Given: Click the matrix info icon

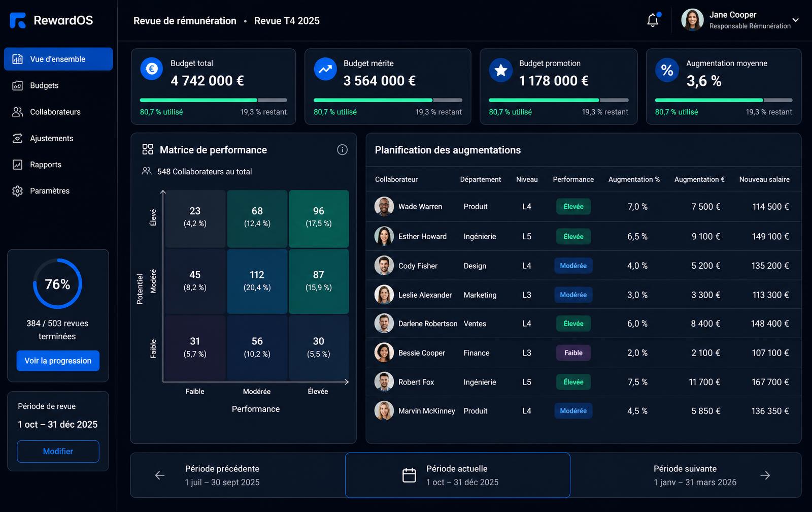Looking at the screenshot, I should [343, 150].
